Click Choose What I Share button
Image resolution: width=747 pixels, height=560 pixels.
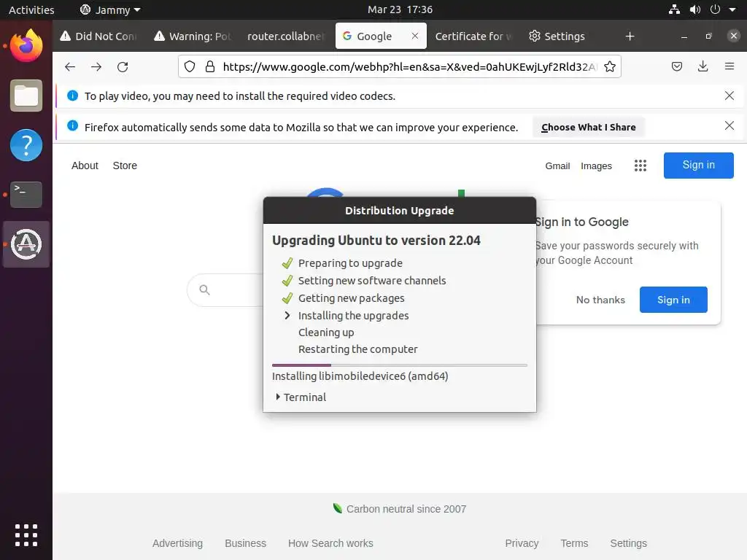coord(589,127)
